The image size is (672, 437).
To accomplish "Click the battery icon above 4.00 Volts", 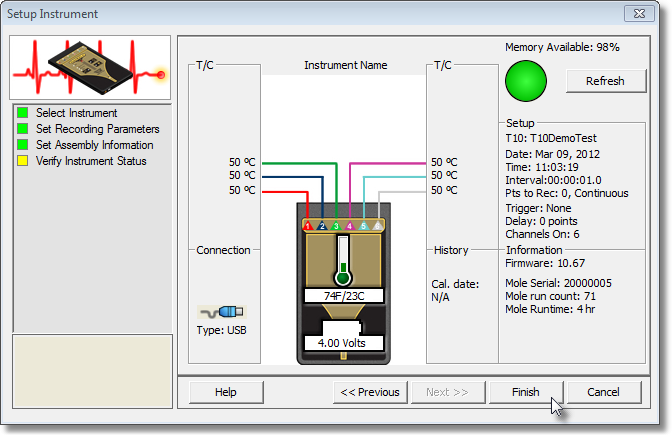I will coord(342,328).
